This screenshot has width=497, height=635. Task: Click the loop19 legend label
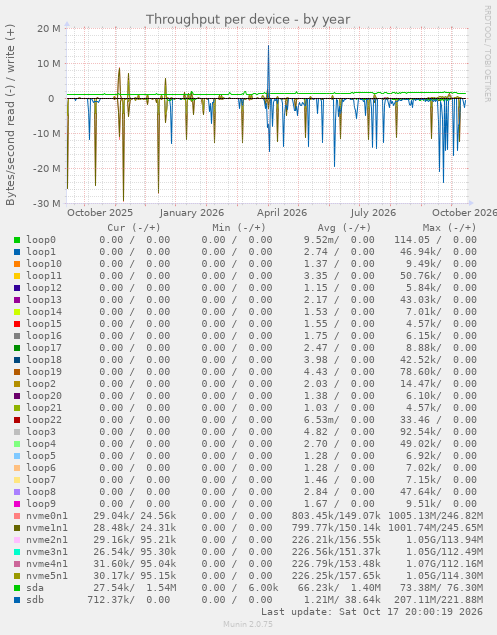click(x=44, y=372)
